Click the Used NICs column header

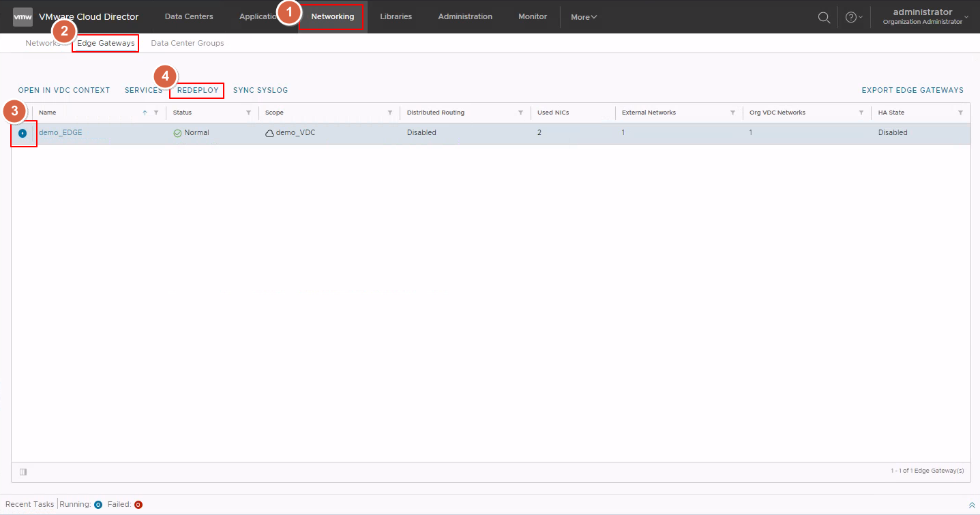553,113
